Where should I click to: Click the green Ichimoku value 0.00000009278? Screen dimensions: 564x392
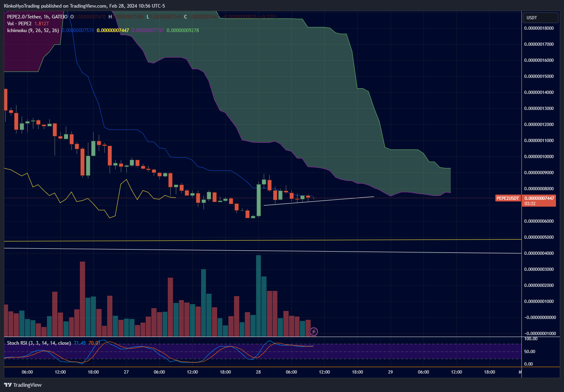click(183, 30)
